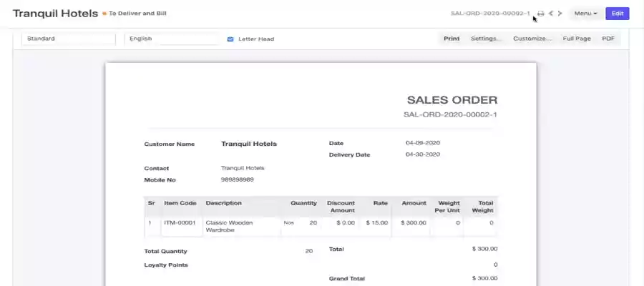Toggle the Letter Head checkbox

point(230,39)
